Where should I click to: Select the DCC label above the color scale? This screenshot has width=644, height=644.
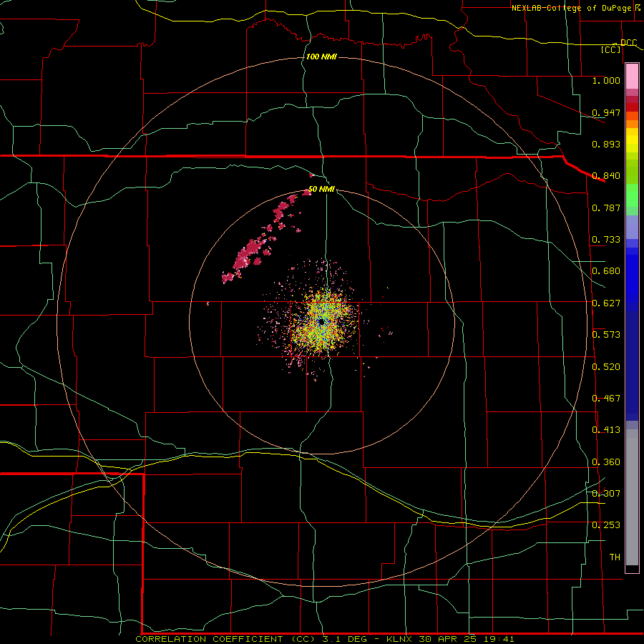(628, 43)
